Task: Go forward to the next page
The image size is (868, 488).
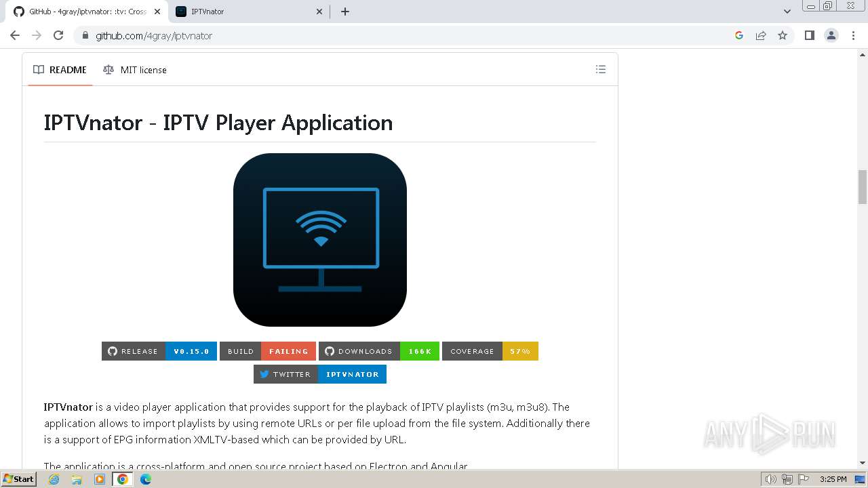Action: click(x=37, y=35)
